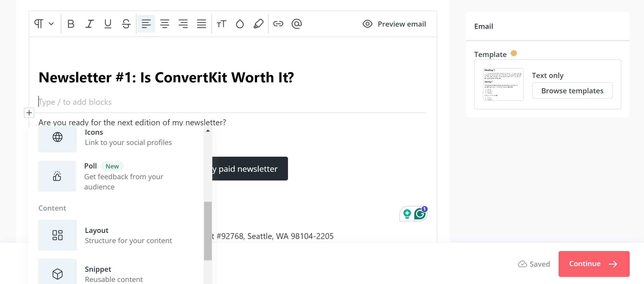Click the 'Are you ready' paragraph

(132, 122)
